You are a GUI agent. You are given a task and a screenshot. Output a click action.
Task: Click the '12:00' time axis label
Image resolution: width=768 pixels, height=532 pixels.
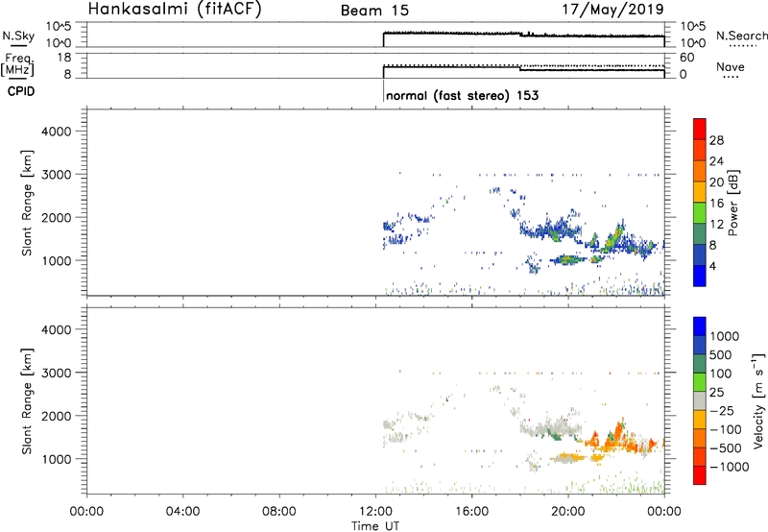[x=375, y=511]
